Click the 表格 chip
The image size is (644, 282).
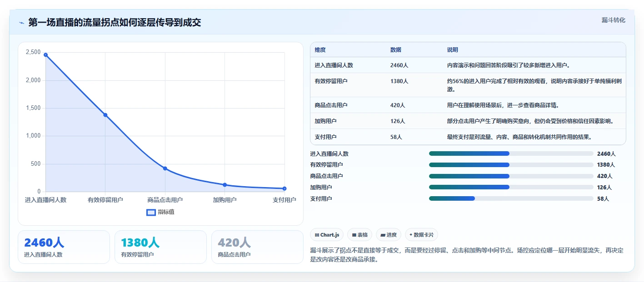click(359, 235)
